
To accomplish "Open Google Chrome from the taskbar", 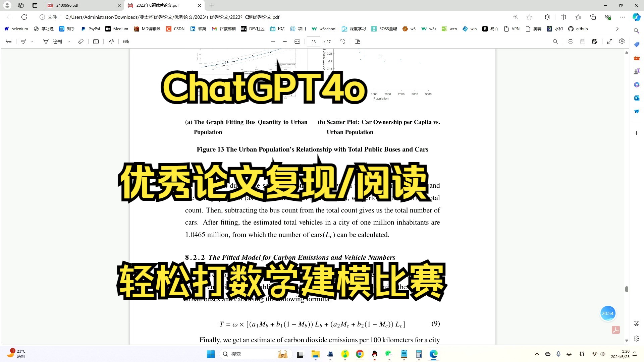I will click(x=360, y=354).
